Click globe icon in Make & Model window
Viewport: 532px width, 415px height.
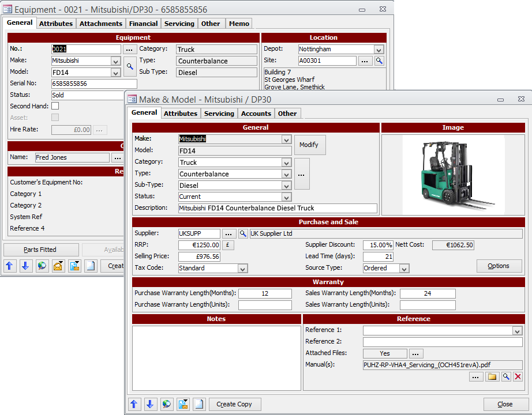(x=167, y=404)
